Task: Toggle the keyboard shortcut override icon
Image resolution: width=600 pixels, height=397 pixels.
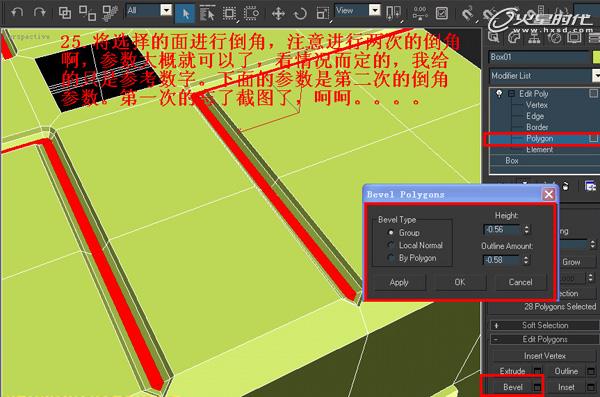Action: (442, 14)
